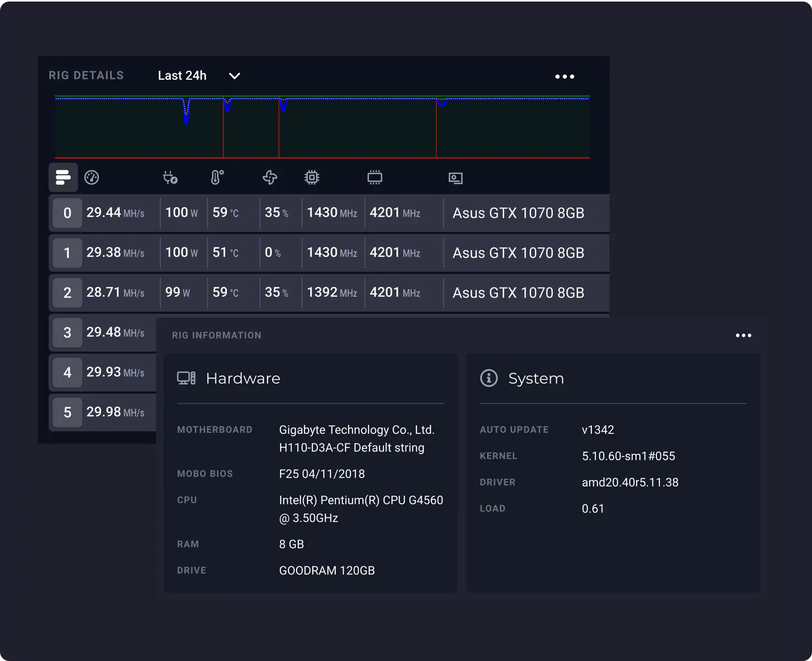Click the memory clock column icon
The width and height of the screenshot is (812, 661).
pos(375,178)
